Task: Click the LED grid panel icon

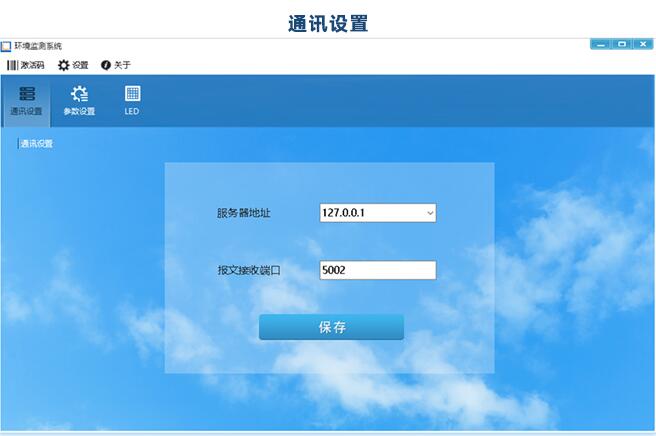Action: coord(132,93)
